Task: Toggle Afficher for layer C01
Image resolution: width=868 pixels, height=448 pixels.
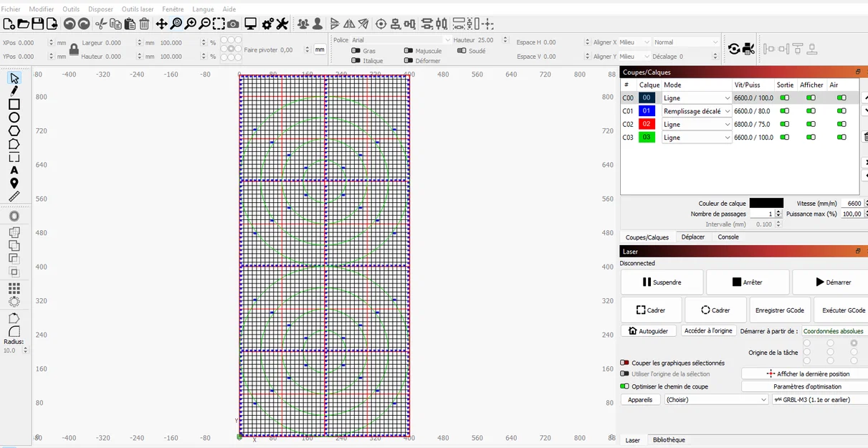Action: (811, 111)
